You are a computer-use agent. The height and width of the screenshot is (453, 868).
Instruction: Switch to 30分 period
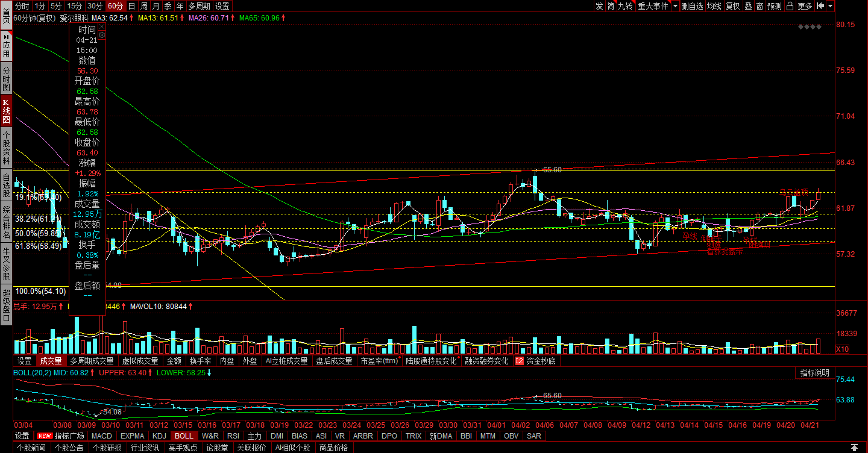point(95,6)
